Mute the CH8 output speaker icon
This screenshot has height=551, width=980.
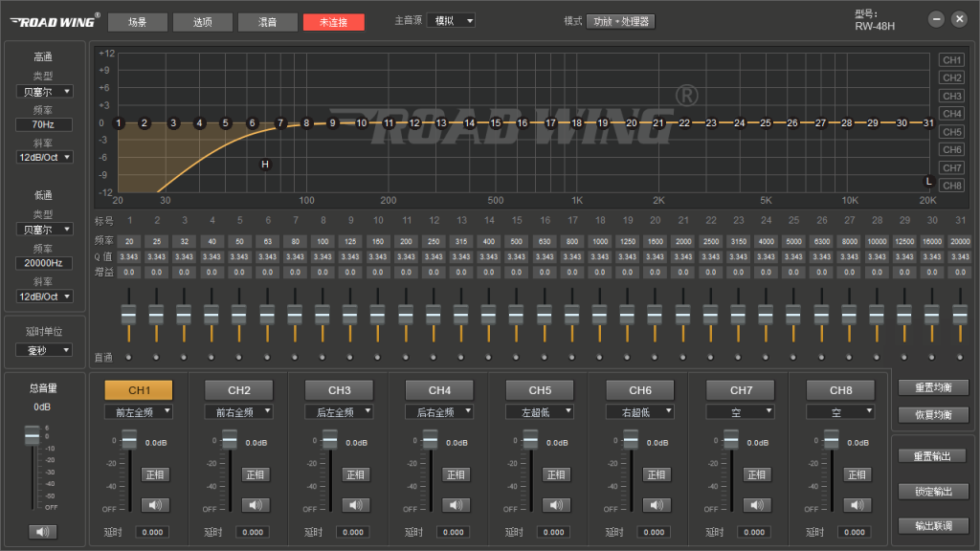[x=857, y=505]
